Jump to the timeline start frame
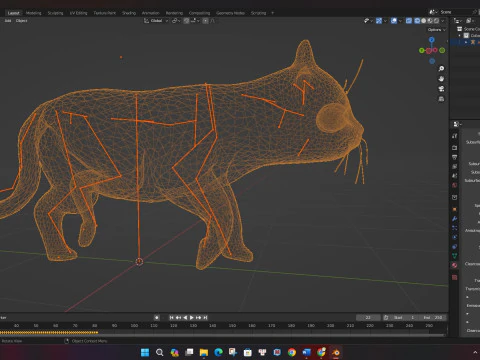480x360 pixels. click(171, 317)
